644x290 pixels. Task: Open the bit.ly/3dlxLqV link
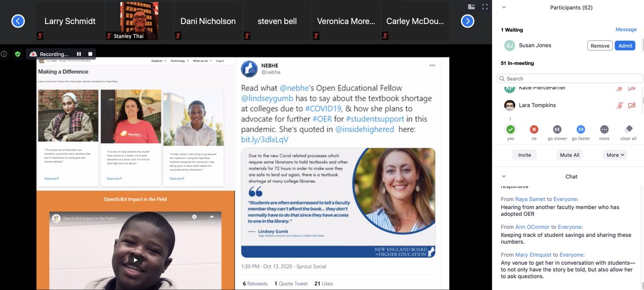coord(265,139)
